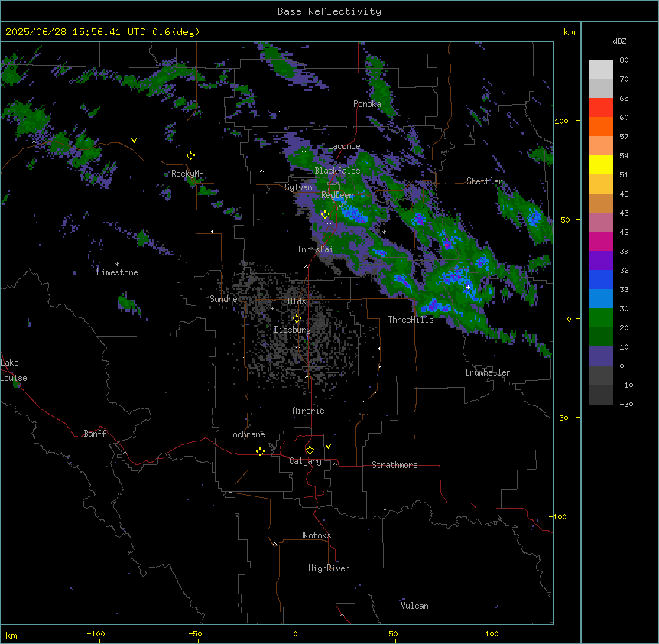Image resolution: width=659 pixels, height=644 pixels.
Task: Select the orange 60-57 dBZ legend swatch
Action: point(601,126)
